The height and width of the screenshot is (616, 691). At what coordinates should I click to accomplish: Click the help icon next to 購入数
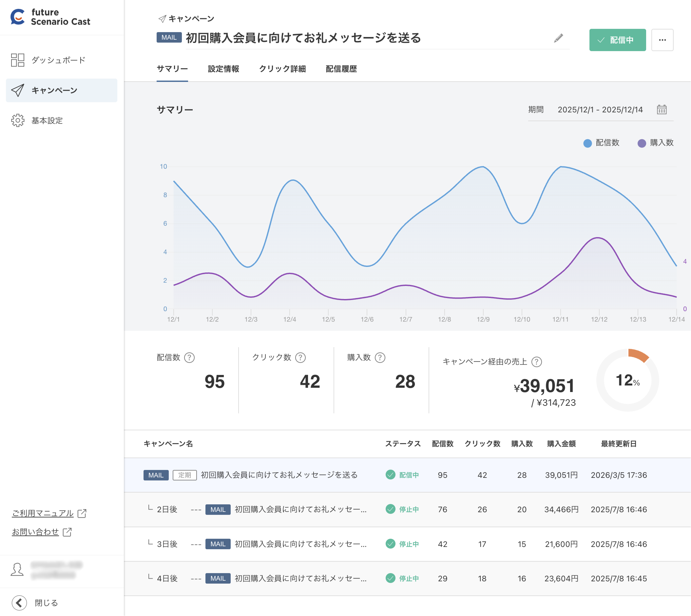(x=380, y=357)
